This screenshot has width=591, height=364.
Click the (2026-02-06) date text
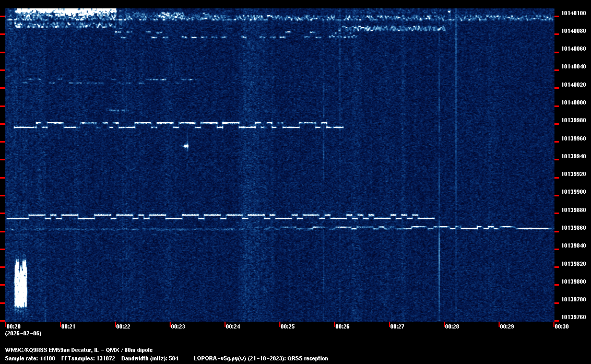point(23,333)
